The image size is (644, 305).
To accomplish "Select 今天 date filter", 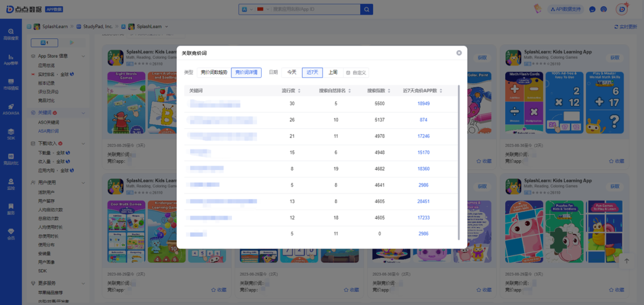I will (292, 72).
